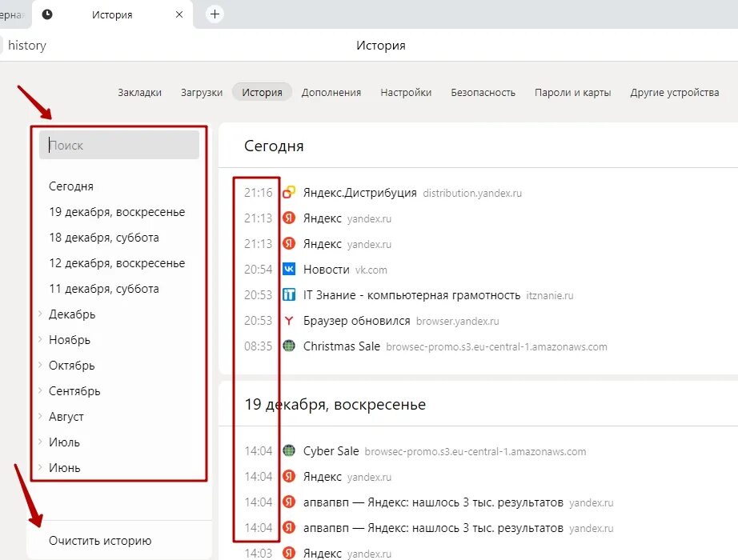Screen dimensions: 738x560
Task: Open IT Знание - компьютерная грамотность entry
Action: coord(412,295)
